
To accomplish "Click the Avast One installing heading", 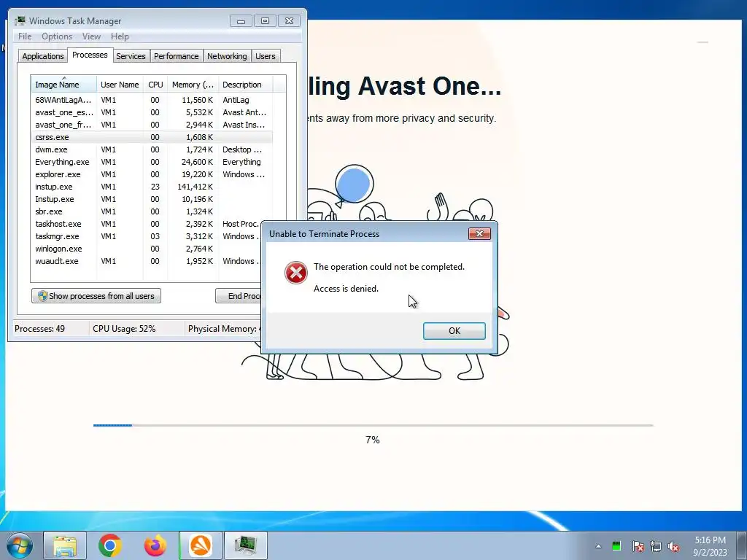I will (x=404, y=86).
